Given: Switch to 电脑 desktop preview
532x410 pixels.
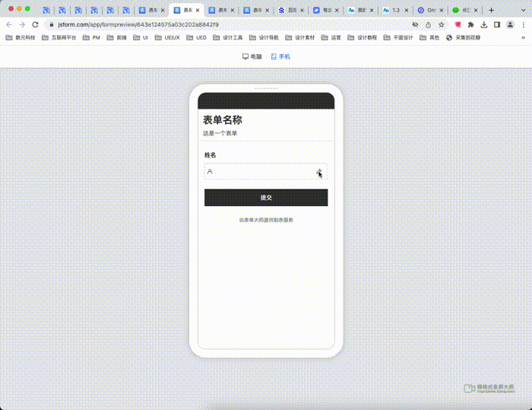Looking at the screenshot, I should click(x=252, y=56).
